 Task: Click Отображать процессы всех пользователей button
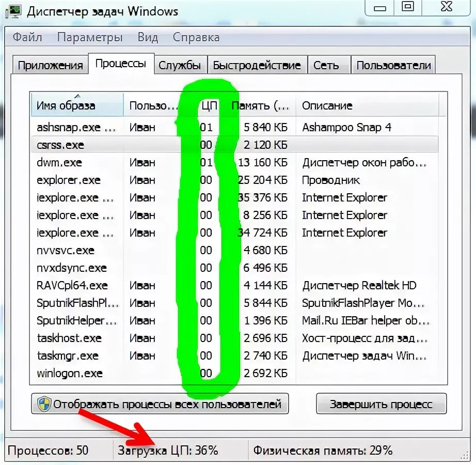pyautogui.click(x=160, y=404)
